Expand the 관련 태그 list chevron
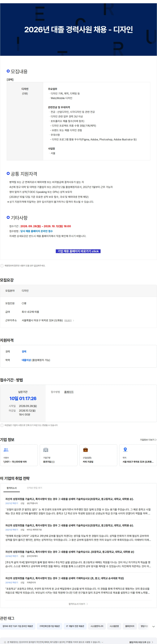This screenshot has width=157, height=644. point(153,626)
